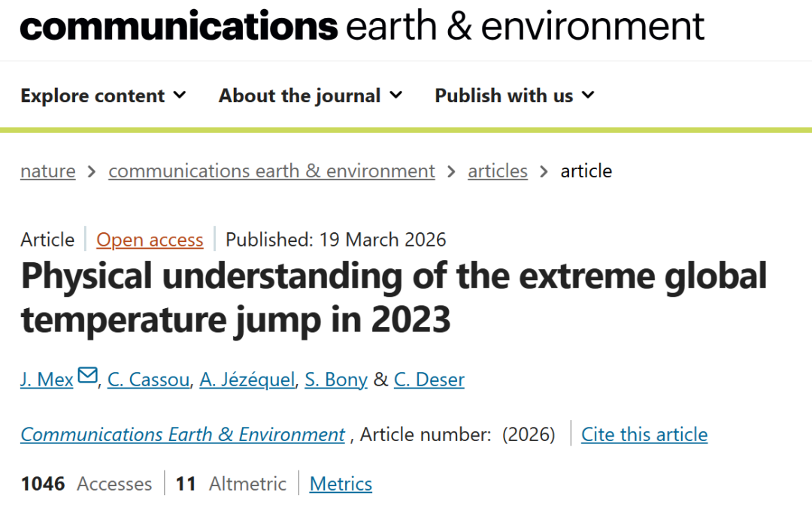Screen dimensions: 812x505
Task: Click author C. Deser link
Action: click(x=429, y=380)
